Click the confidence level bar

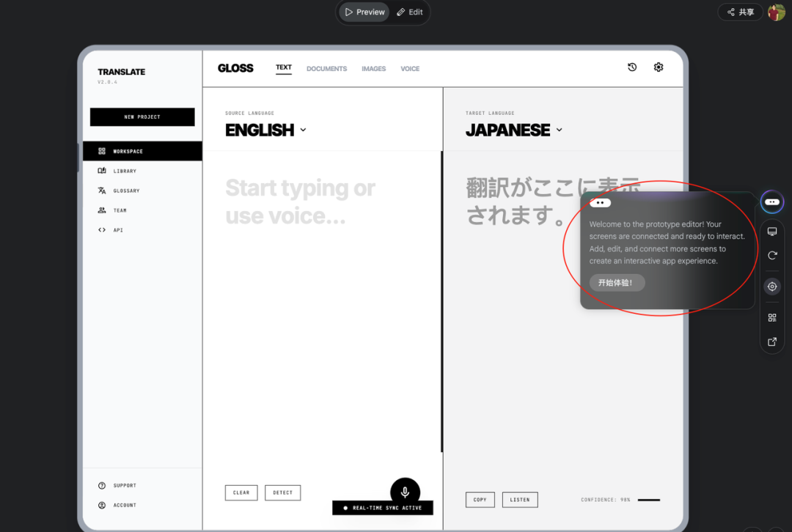pos(648,500)
